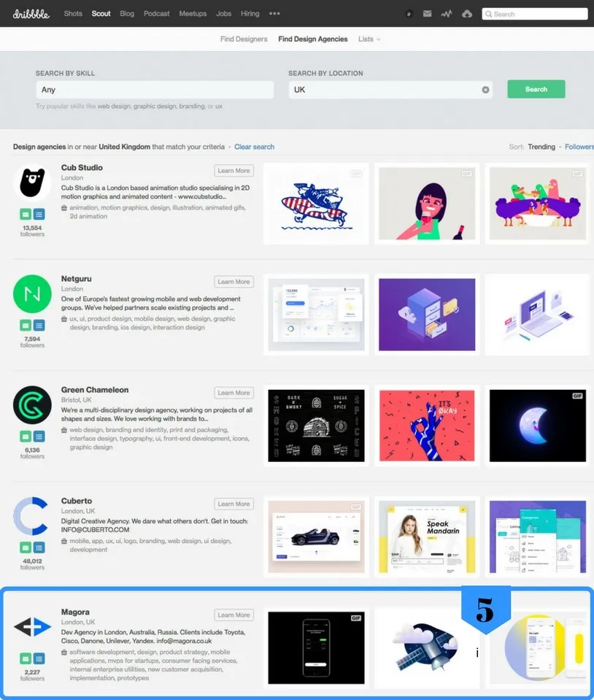Add Netguru to list via blue icon
This screenshot has height=700, width=594.
pos(39,326)
